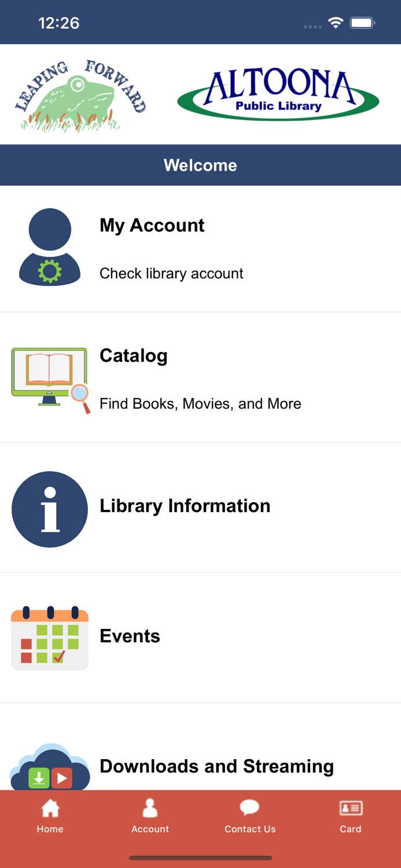Tap the Catalog computer-screen icon
Image resolution: width=401 pixels, height=868 pixels.
tap(49, 376)
